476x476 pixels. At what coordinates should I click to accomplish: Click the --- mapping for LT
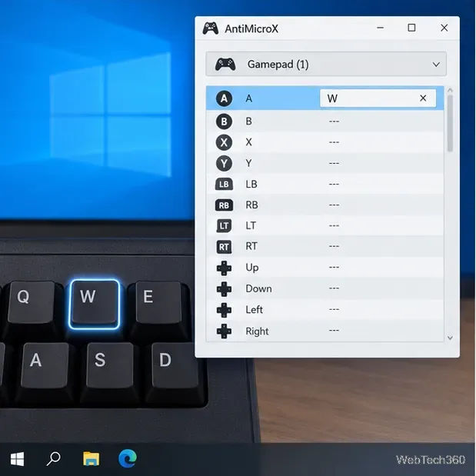pos(334,225)
